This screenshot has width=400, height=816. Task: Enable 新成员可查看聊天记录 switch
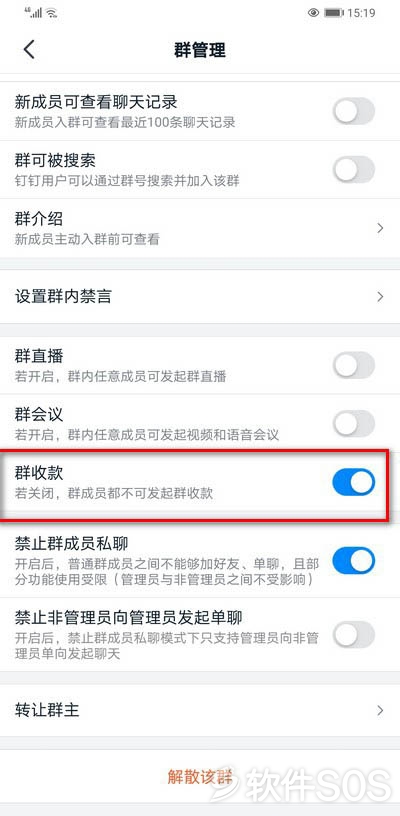[x=354, y=111]
